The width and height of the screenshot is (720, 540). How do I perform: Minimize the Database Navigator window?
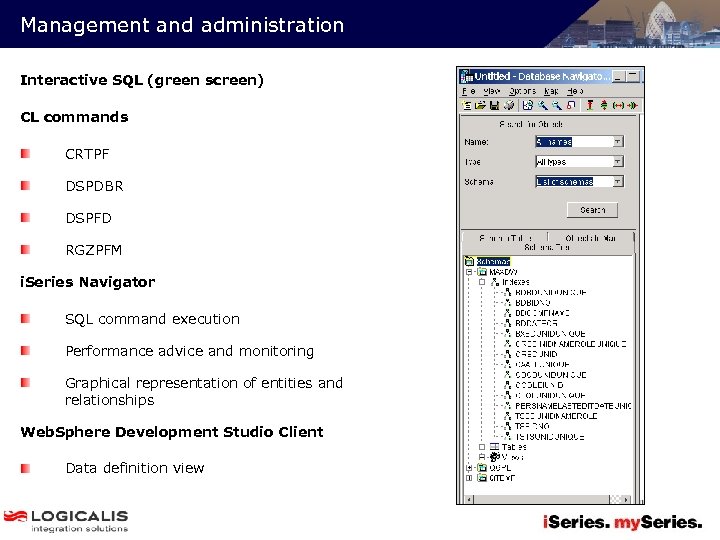[x=619, y=76]
